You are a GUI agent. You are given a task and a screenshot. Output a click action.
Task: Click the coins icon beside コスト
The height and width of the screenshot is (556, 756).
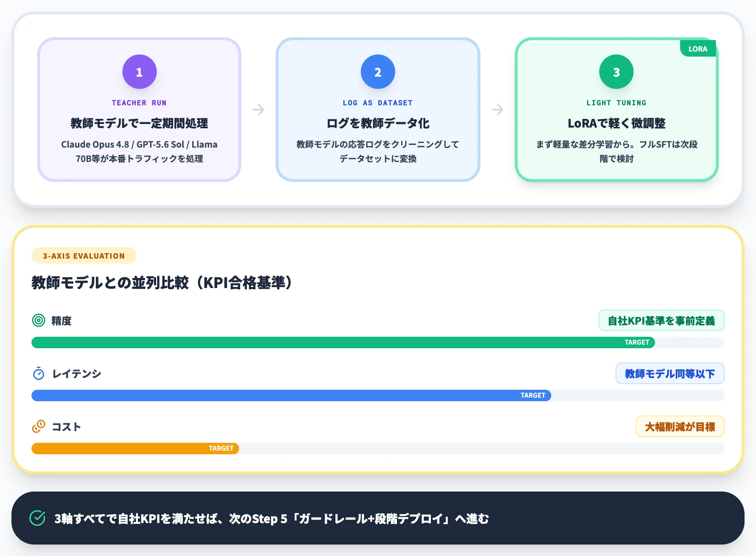click(x=39, y=426)
